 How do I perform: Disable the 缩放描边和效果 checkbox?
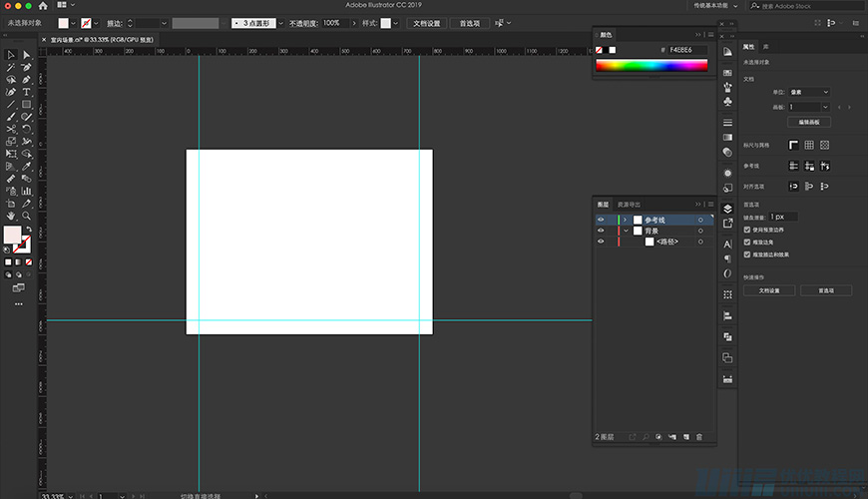tap(748, 253)
